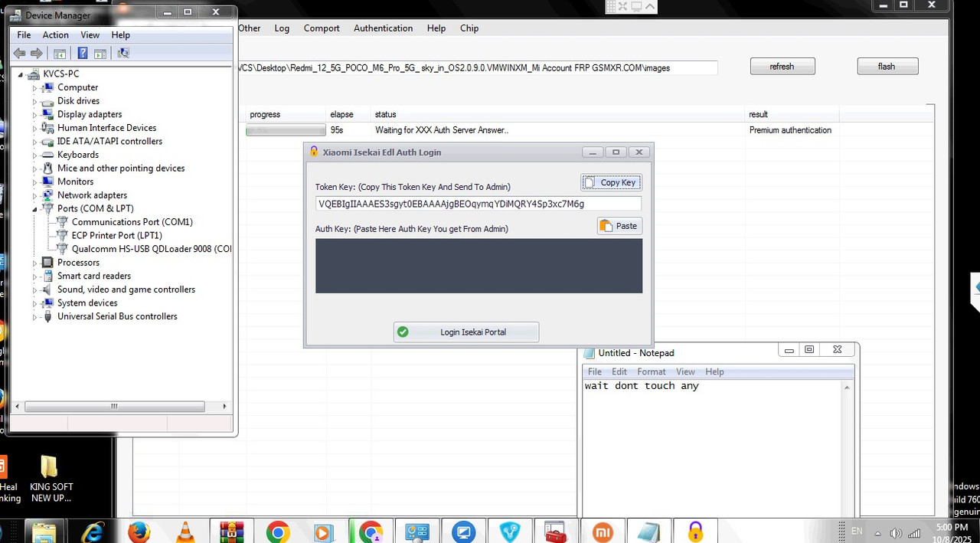The image size is (980, 543).
Task: Expand the Display adapters category
Action: pyautogui.click(x=34, y=115)
